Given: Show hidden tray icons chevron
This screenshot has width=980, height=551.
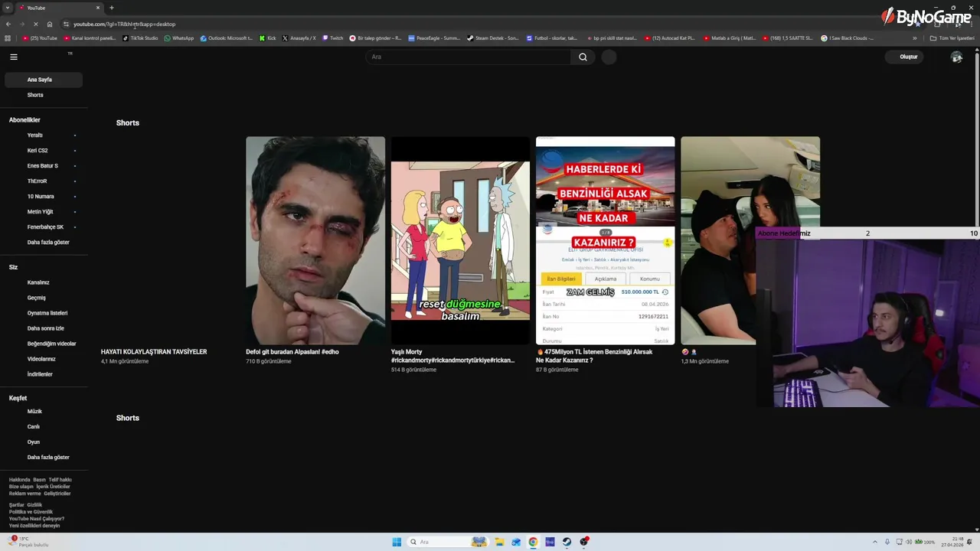Looking at the screenshot, I should point(875,542).
